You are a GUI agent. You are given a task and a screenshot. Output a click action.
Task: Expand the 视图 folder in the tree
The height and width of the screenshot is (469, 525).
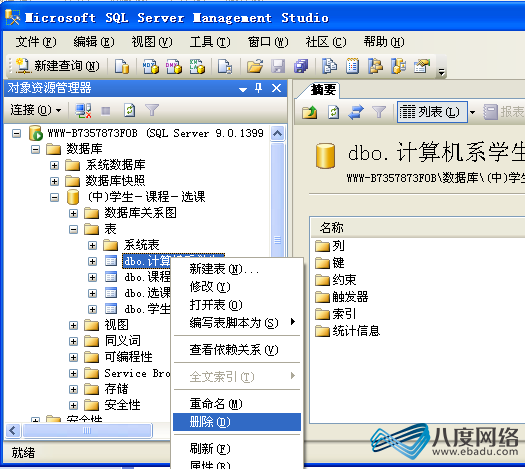73,325
